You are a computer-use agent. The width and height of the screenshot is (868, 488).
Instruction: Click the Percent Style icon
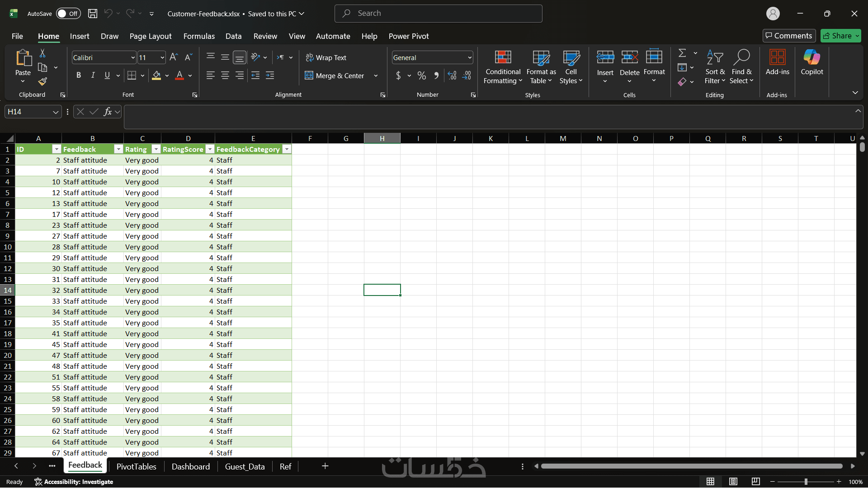coord(421,76)
